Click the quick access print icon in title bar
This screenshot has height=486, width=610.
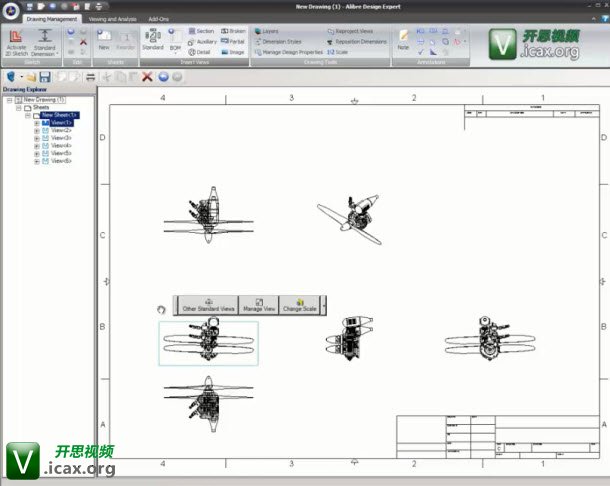[x=99, y=6]
